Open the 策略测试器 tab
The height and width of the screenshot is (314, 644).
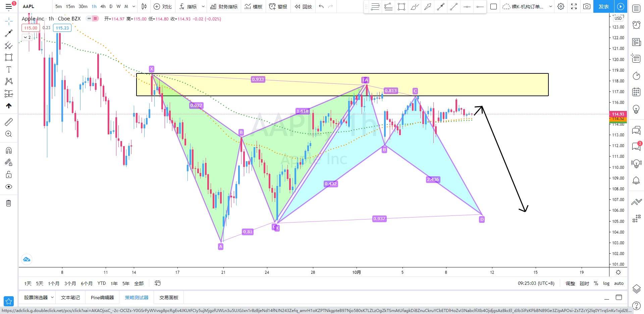137,297
